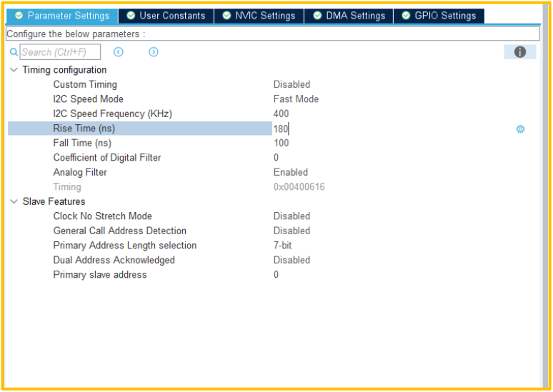Select Coefficient of Digital Filter value 0
The height and width of the screenshot is (392, 553).
[x=276, y=158]
